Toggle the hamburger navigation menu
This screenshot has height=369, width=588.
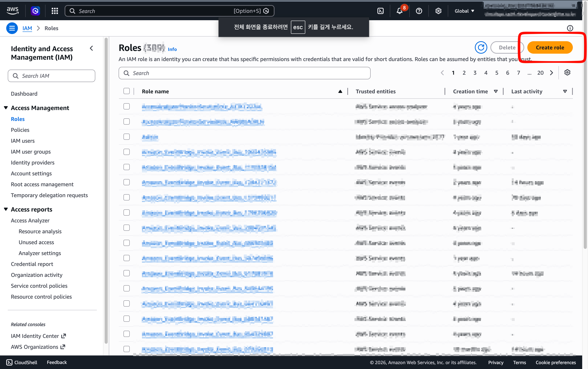pos(12,28)
